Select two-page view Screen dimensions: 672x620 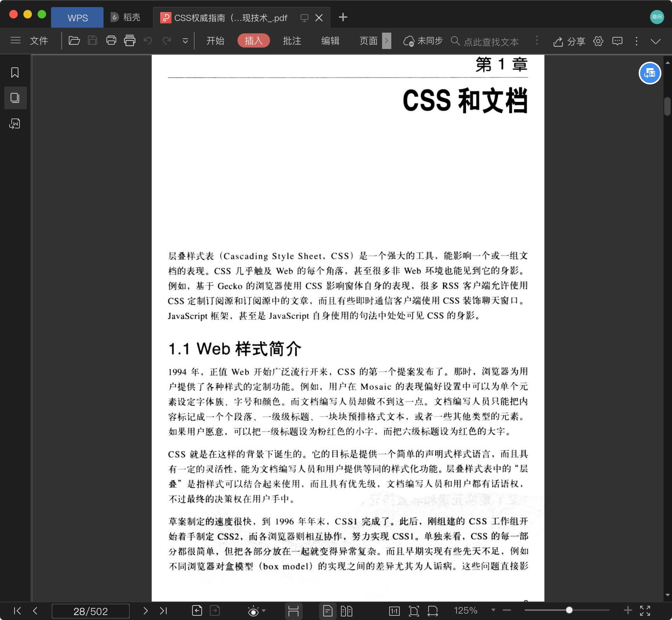coord(346,611)
